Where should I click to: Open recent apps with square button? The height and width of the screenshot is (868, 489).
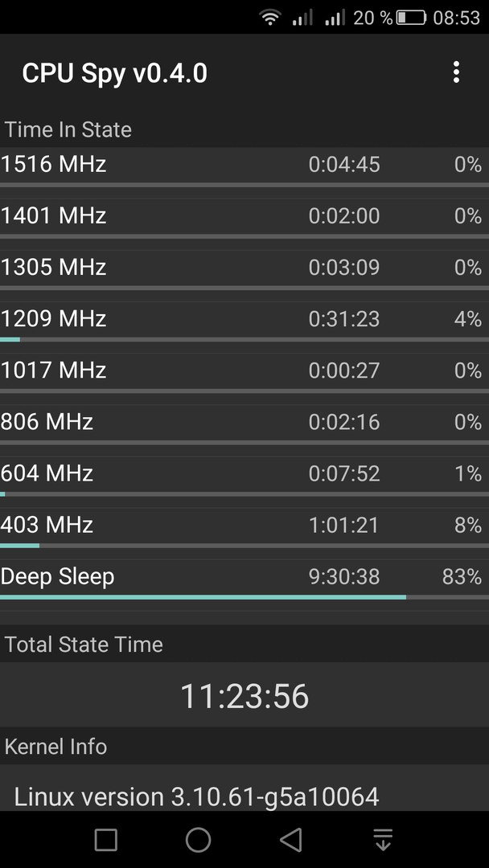106,839
